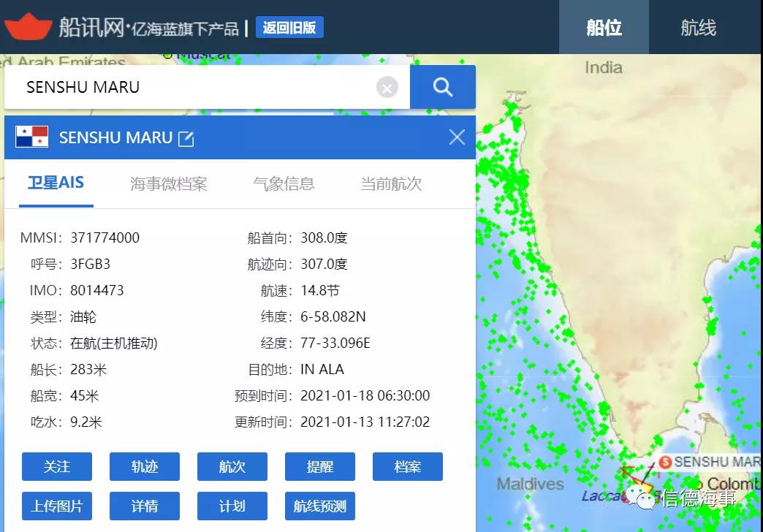The height and width of the screenshot is (532, 763).
Task: Click inside the SENSHU MARU search field
Action: click(x=183, y=87)
